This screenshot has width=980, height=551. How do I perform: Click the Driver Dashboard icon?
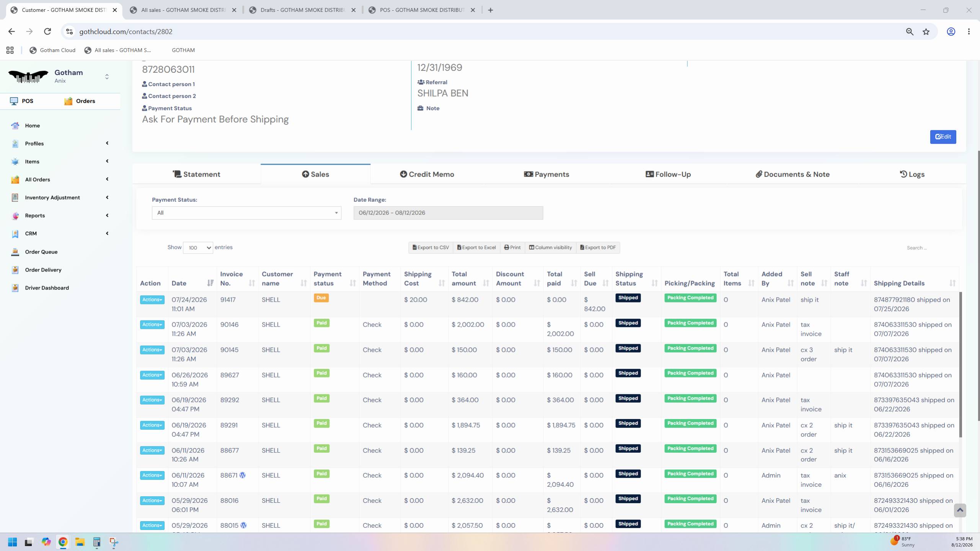[x=15, y=288]
